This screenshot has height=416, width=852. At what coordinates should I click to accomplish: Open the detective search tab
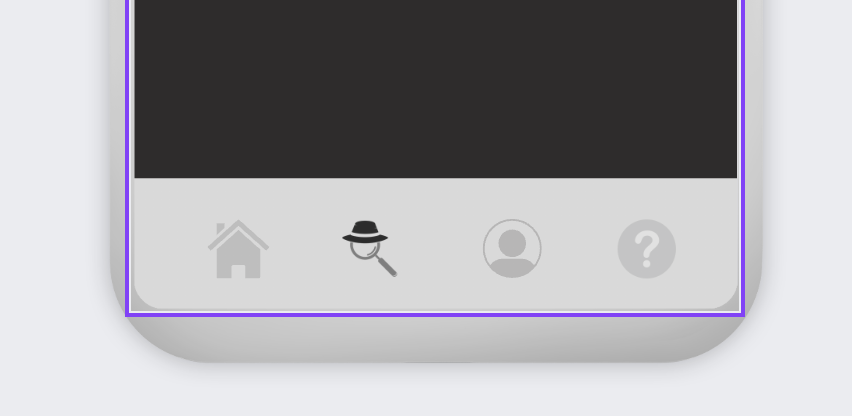point(369,249)
